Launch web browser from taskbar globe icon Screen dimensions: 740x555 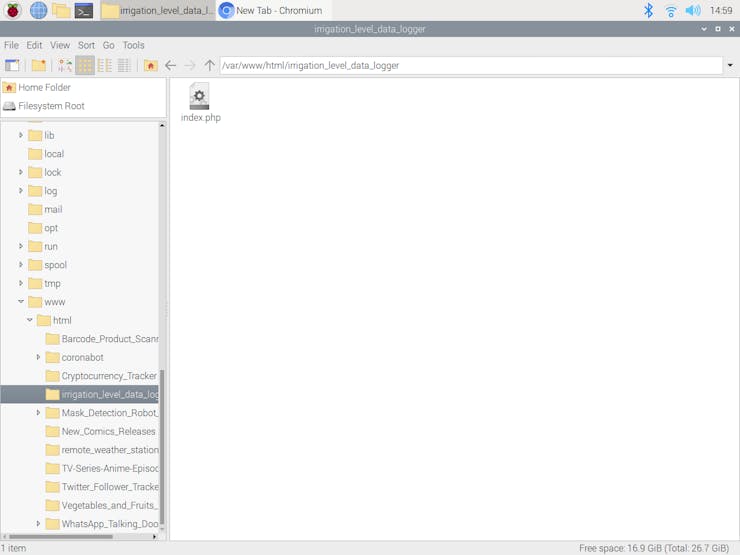click(x=38, y=10)
